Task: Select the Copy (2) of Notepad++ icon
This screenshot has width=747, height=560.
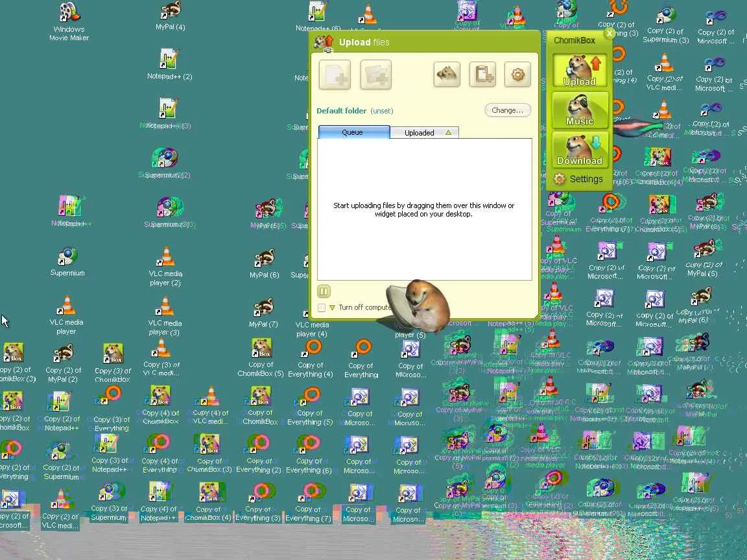Action: 62,412
